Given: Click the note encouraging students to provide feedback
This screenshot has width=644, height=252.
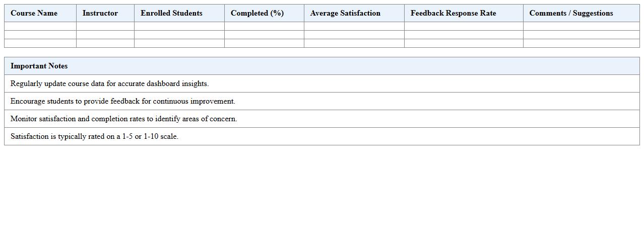Looking at the screenshot, I should click(x=122, y=101).
